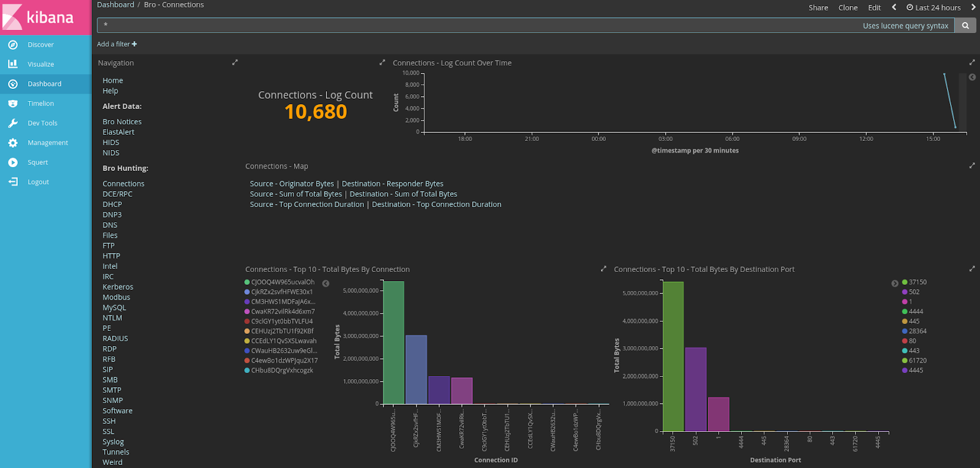Open Timelion icon in sidebar

click(x=13, y=104)
